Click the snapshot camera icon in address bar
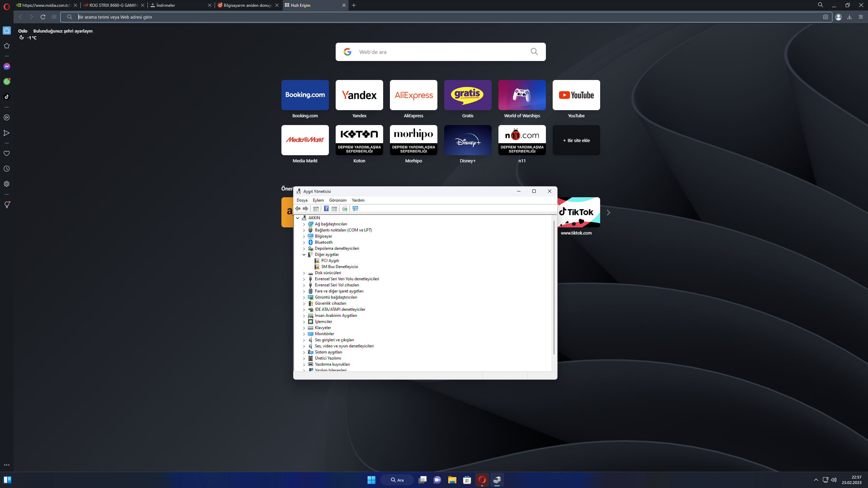Viewport: 868px width, 488px height. coord(826,17)
